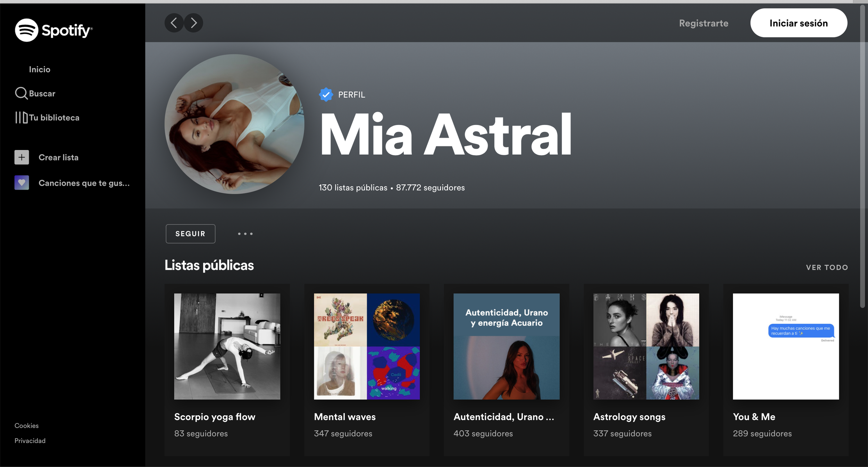
Task: Expand all playlists with VER TODO
Action: point(827,267)
